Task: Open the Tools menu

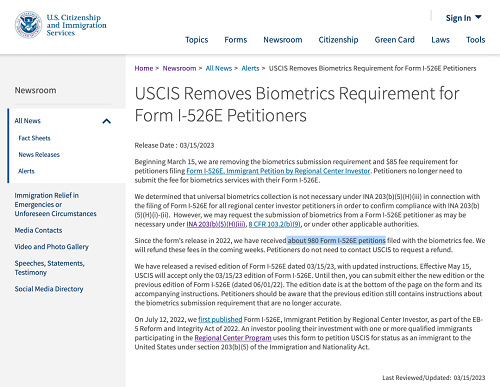Action: point(476,40)
